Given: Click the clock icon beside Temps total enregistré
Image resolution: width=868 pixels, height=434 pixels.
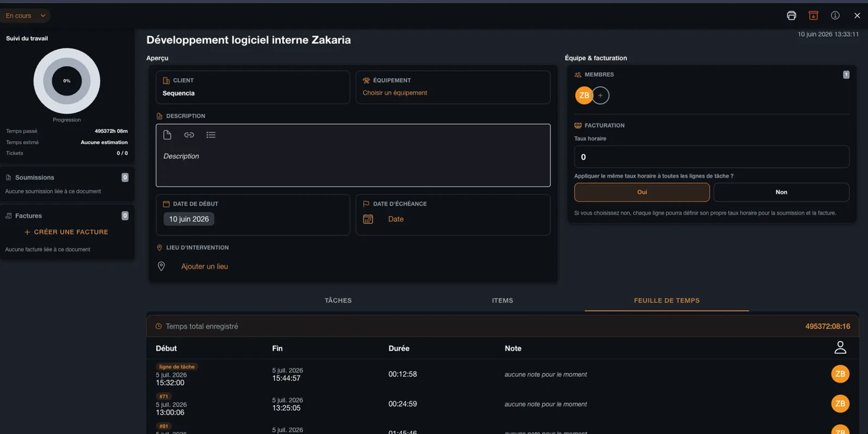Looking at the screenshot, I should pyautogui.click(x=158, y=327).
